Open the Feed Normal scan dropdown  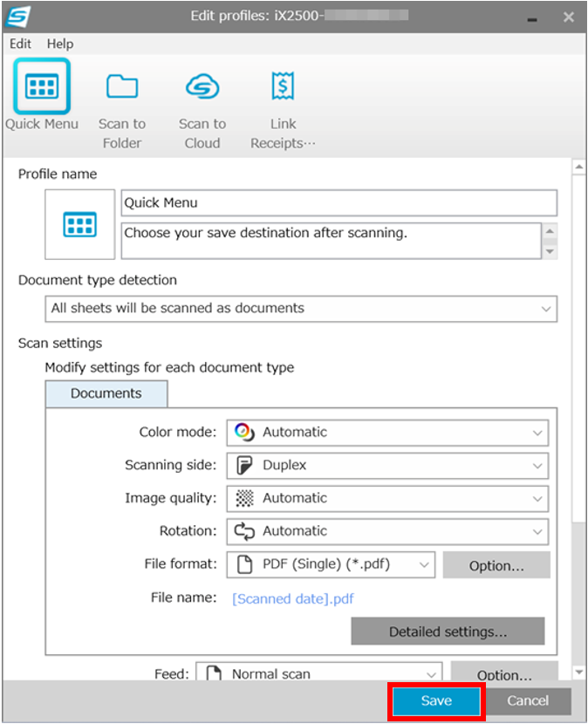(319, 672)
